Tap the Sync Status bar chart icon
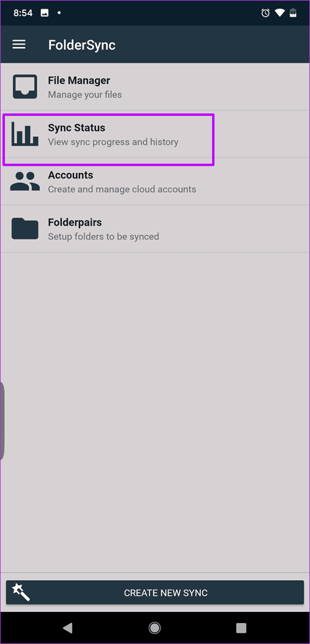 pos(25,134)
